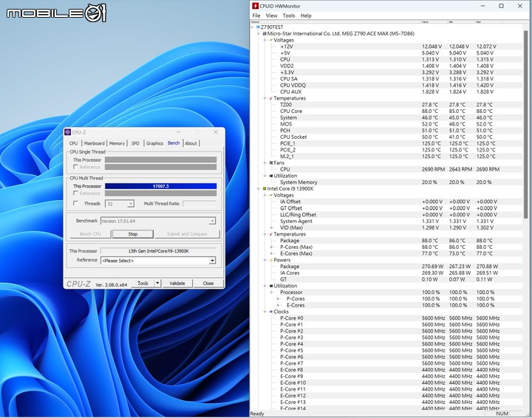Image resolution: width=532 pixels, height=418 pixels.
Task: Click the Bench CPU button
Action: tap(90, 234)
